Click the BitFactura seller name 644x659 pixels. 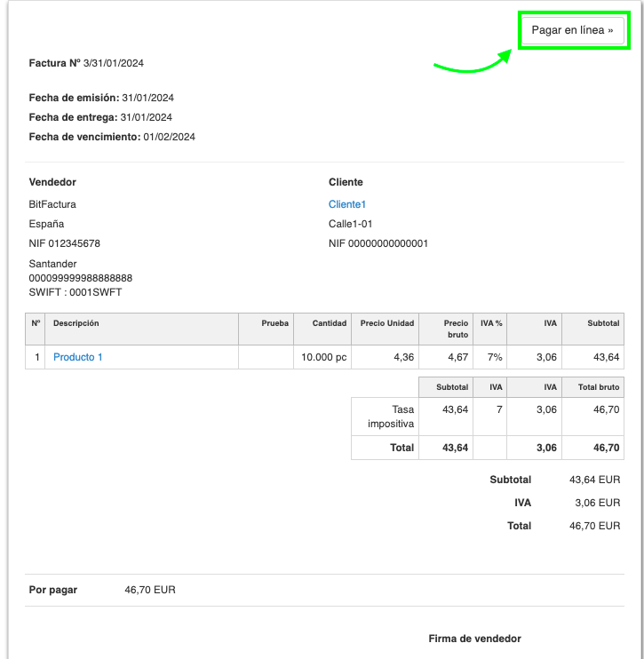tap(52, 204)
